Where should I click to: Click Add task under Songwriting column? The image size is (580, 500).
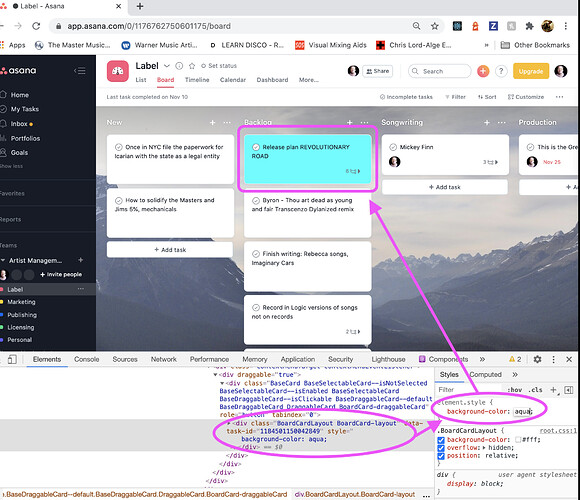[x=445, y=187]
